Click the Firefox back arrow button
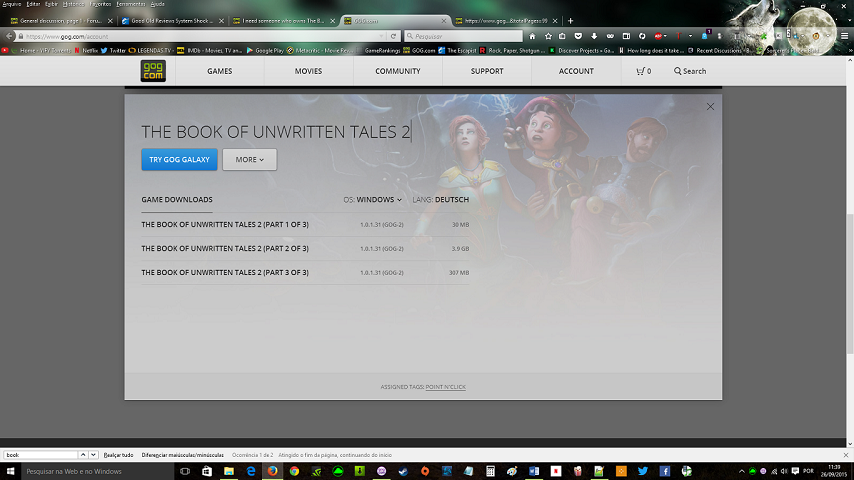 9,37
